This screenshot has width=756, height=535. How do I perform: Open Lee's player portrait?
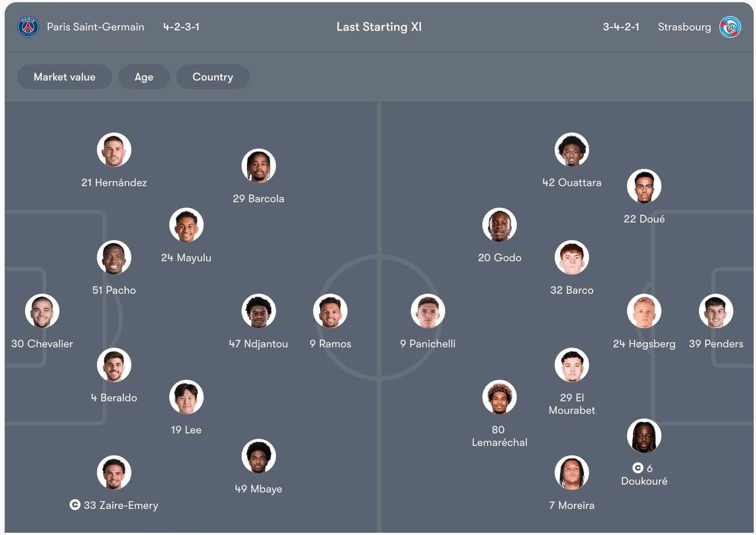[x=186, y=397]
